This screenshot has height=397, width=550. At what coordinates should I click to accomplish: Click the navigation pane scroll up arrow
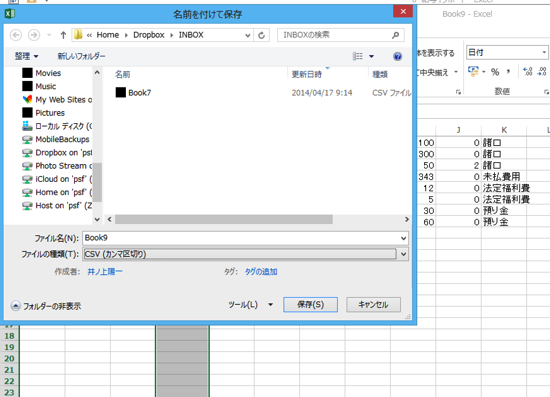click(x=97, y=72)
